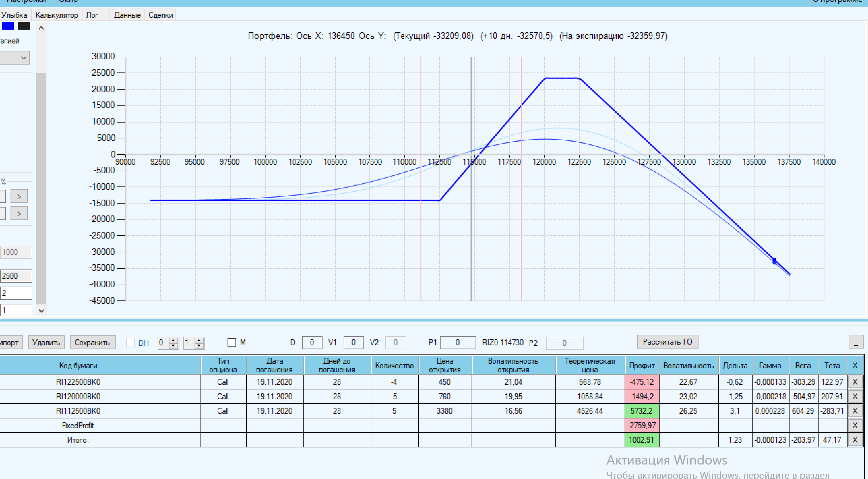This screenshot has height=479, width=868.
Task: Minimize the positions panel with underscore button
Action: 856,342
